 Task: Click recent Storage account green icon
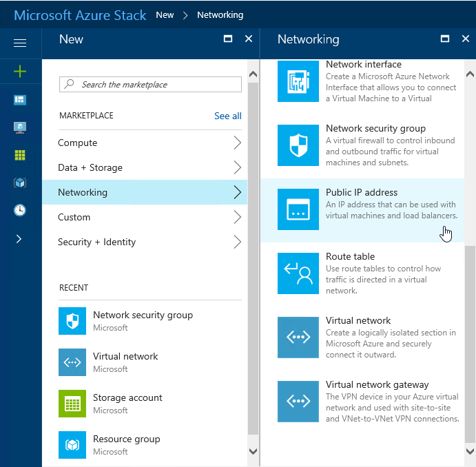72,404
